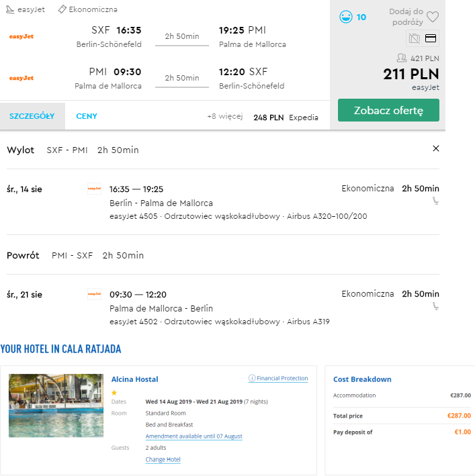Screen dimensions: 475x476
Task: Click the 421 PLN total price
Action: pyautogui.click(x=425, y=58)
